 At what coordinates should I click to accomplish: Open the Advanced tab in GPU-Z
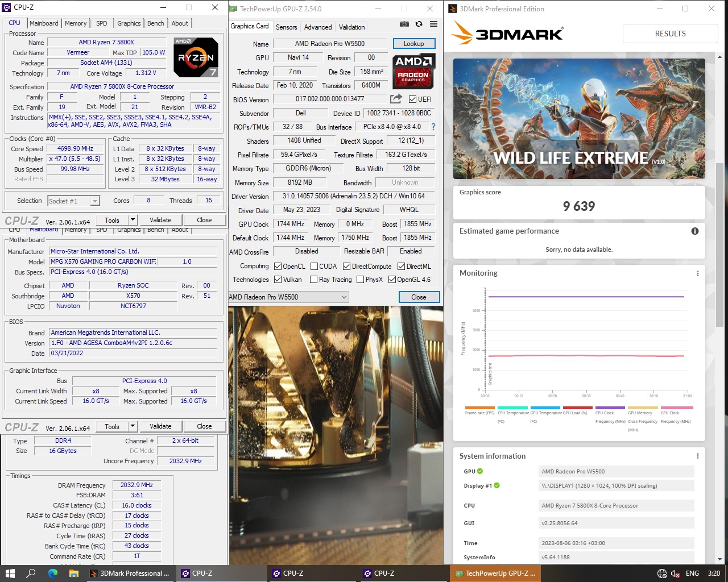pyautogui.click(x=318, y=27)
